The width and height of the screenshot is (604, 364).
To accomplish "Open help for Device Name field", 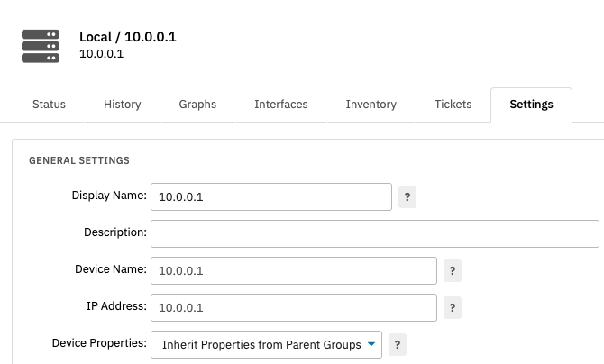I will [453, 270].
